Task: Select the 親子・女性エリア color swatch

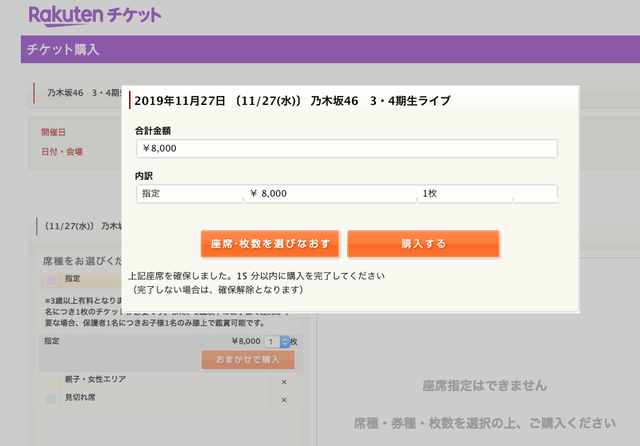Action: coord(51,381)
